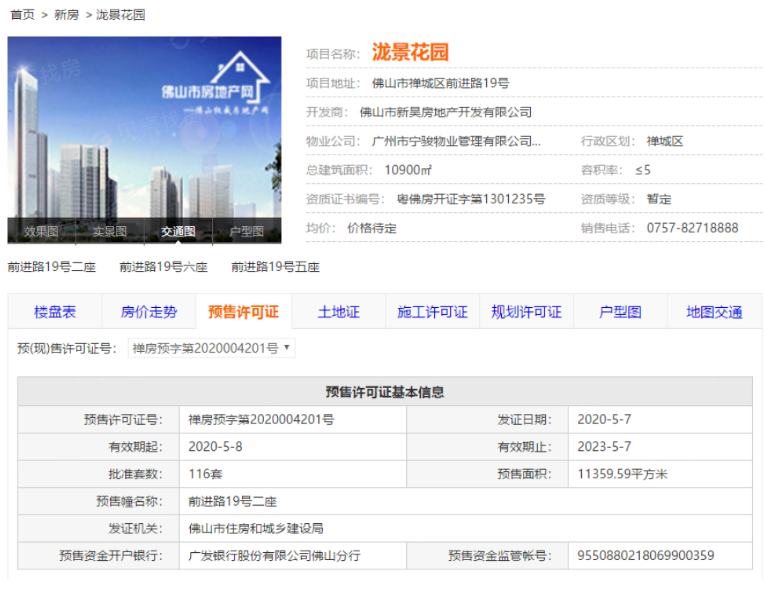Open the 首页 breadcrumb link
The image size is (766, 594).
[22, 15]
